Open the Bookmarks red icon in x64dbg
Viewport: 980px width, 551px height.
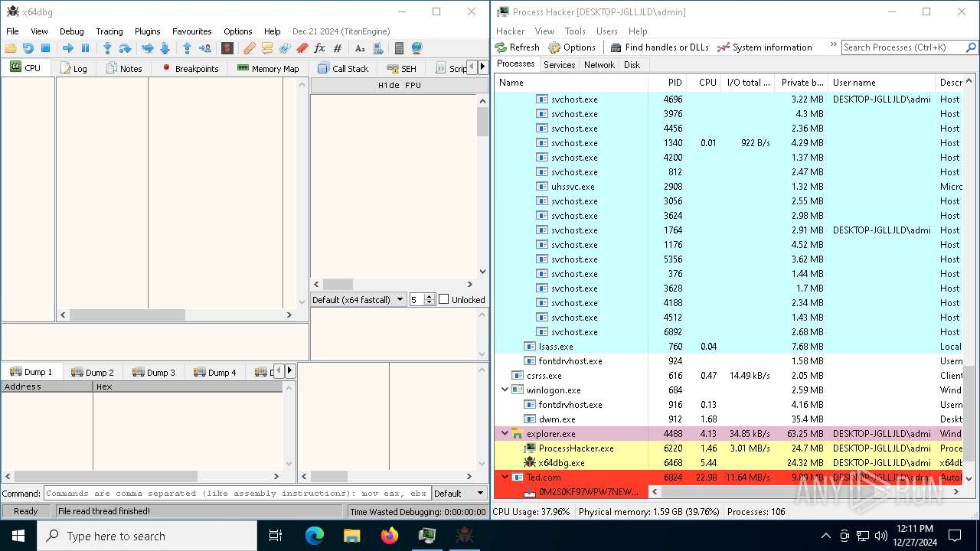pos(302,48)
